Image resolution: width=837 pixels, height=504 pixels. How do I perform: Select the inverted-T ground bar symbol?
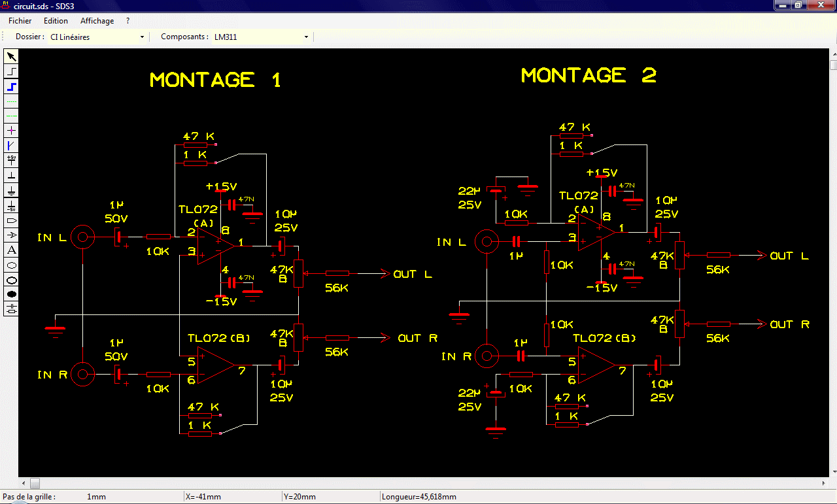(11, 176)
